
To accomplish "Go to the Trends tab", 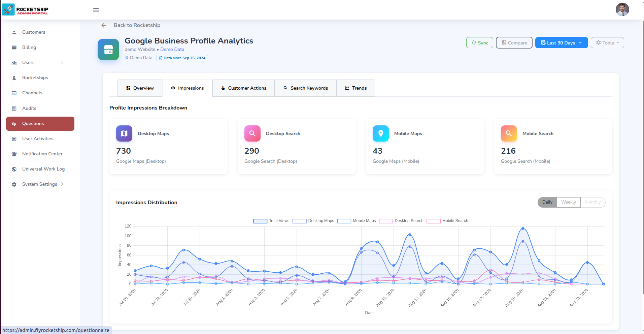I will (x=355, y=88).
